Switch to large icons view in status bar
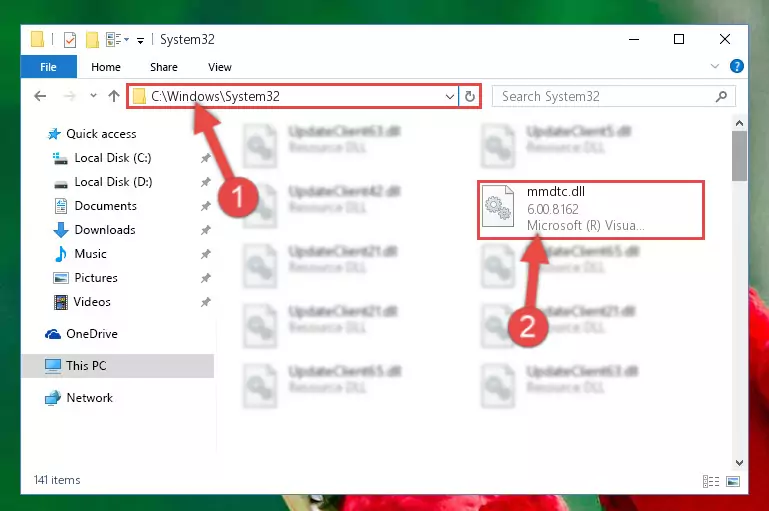Viewport: 769px width, 511px height. (733, 482)
